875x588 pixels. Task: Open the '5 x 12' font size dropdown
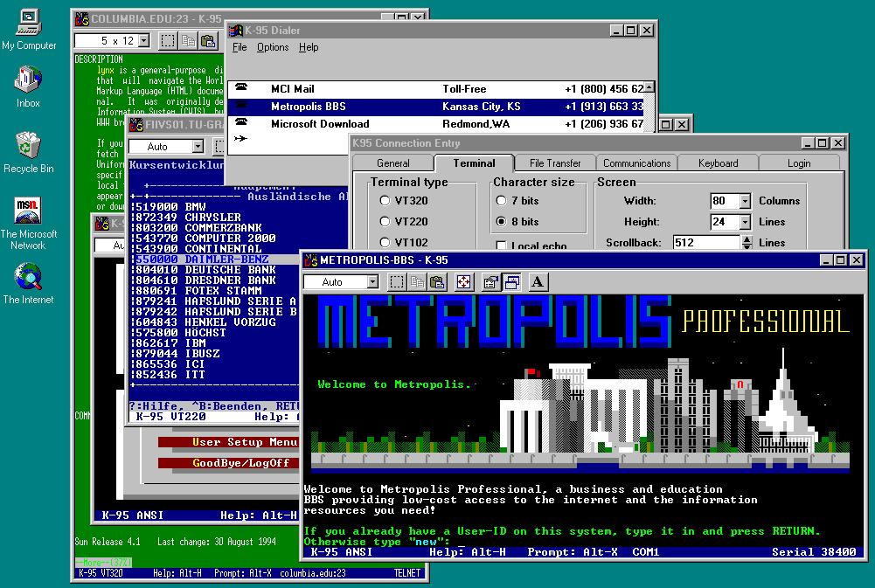[144, 41]
